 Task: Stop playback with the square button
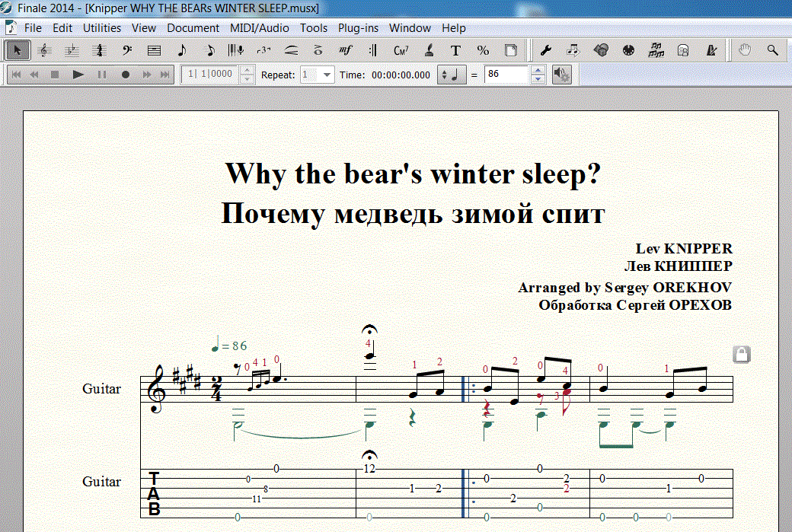coord(55,75)
